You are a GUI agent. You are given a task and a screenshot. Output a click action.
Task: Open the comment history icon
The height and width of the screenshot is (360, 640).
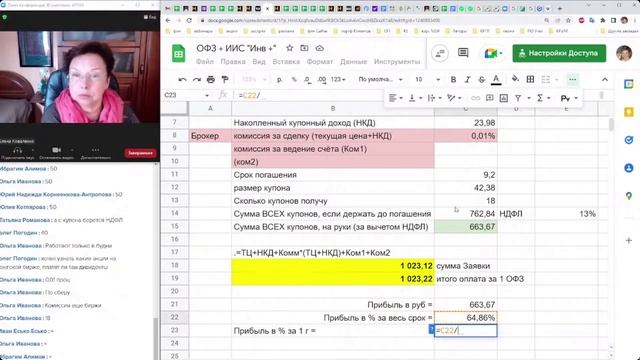point(463,53)
